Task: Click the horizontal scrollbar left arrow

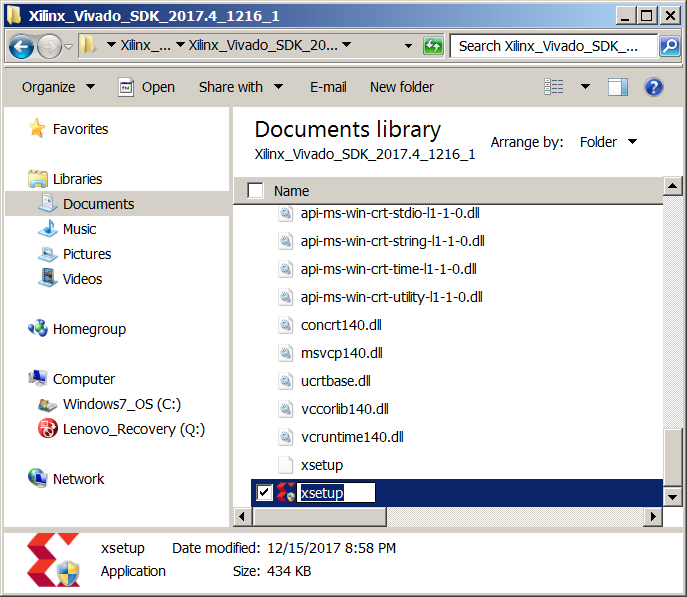Action: click(x=242, y=516)
